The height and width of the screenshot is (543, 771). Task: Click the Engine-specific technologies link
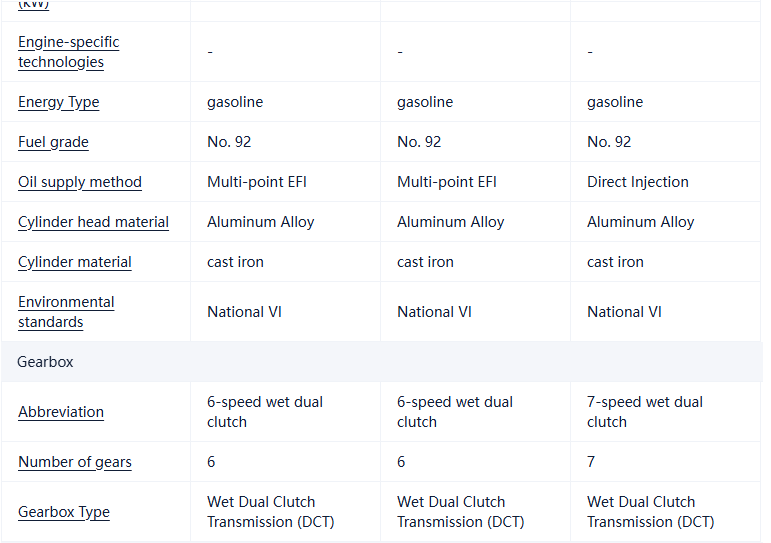68,52
